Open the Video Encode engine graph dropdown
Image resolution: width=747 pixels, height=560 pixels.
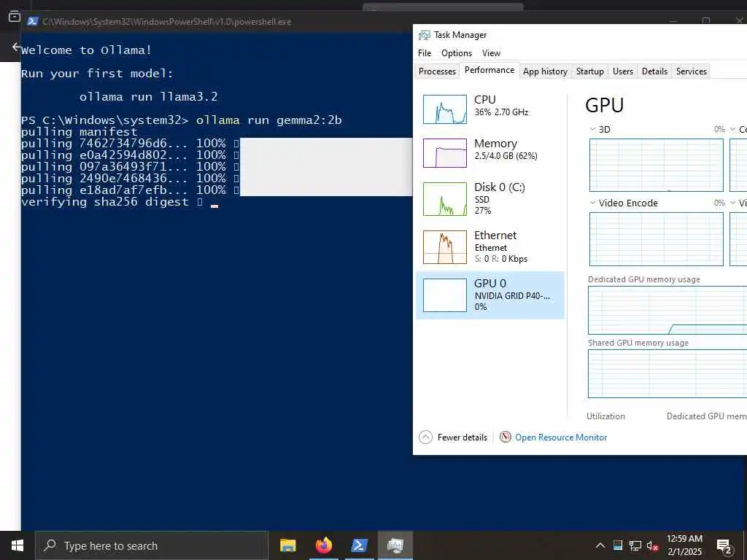592,203
